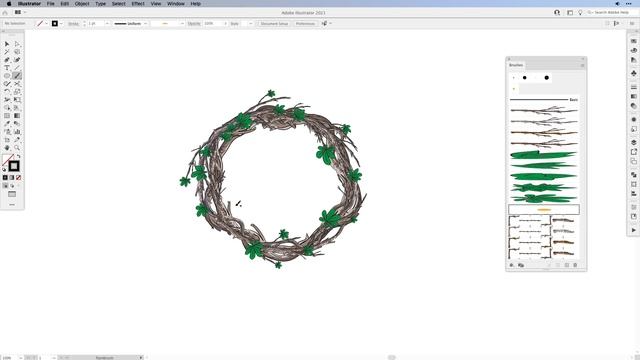The image size is (640, 360).
Task: Select the Symbol Sprayer tool
Action: pyautogui.click(x=7, y=132)
